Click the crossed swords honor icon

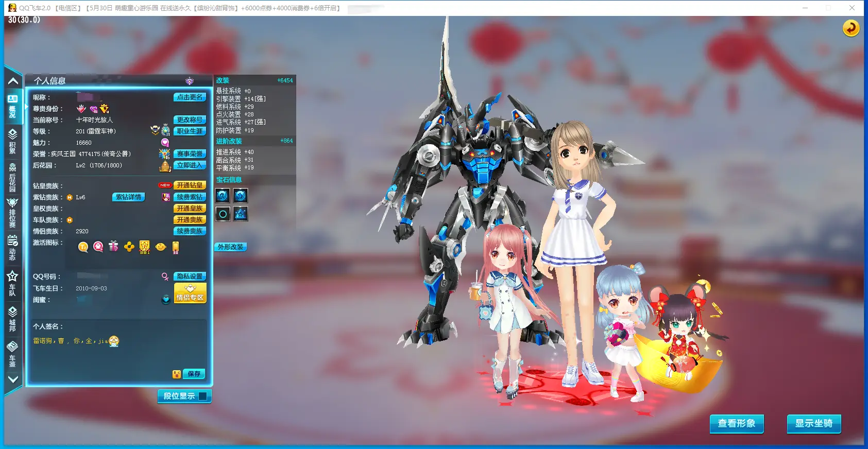coord(165,154)
